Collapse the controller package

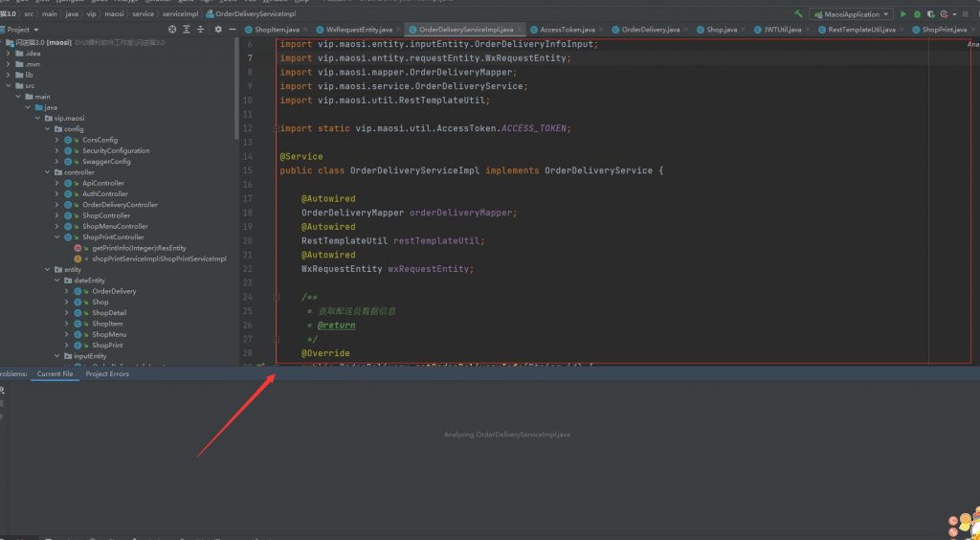(x=48, y=172)
